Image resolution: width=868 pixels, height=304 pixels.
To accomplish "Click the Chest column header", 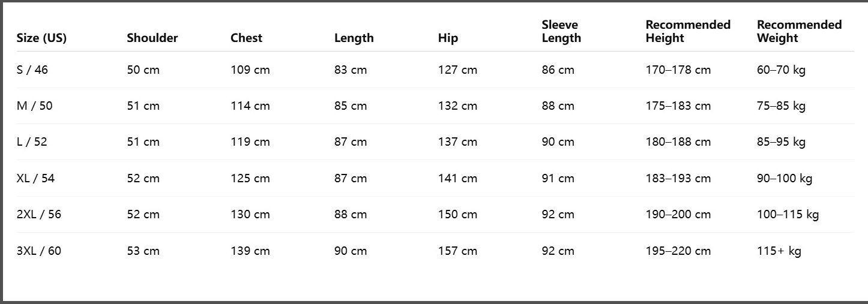I will 246,38.
